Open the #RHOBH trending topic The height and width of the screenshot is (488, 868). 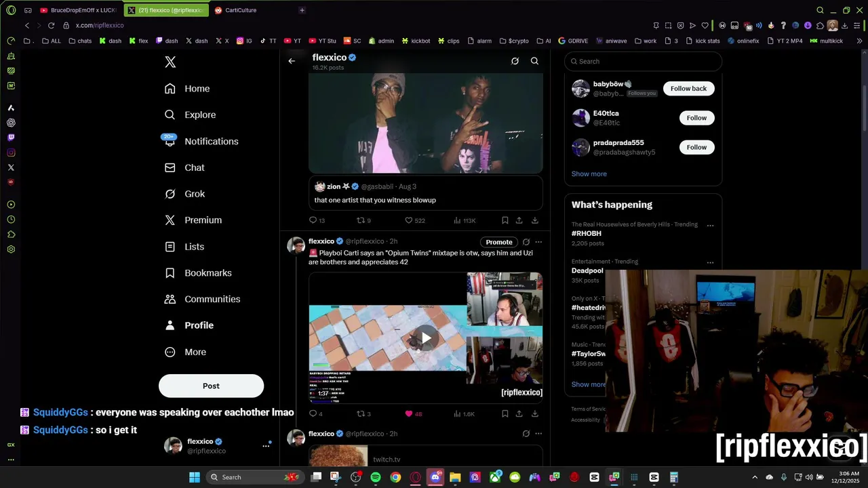(587, 233)
